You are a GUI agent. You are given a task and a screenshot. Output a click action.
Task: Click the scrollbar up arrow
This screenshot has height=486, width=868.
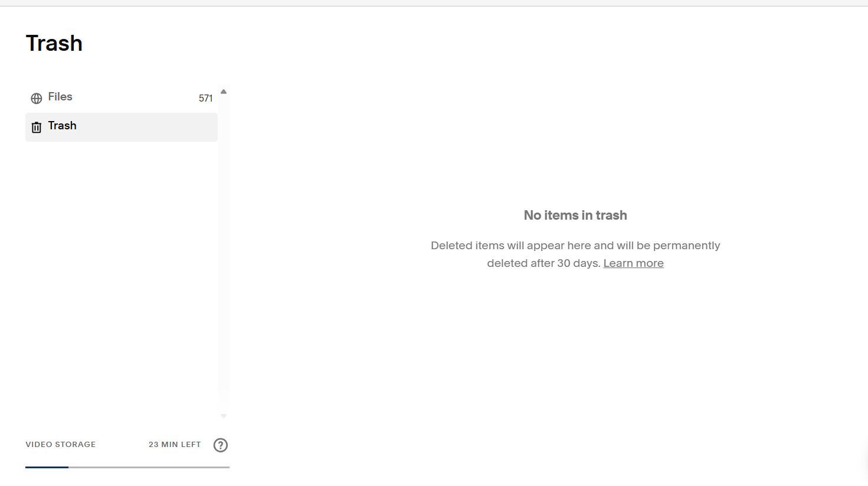[223, 91]
